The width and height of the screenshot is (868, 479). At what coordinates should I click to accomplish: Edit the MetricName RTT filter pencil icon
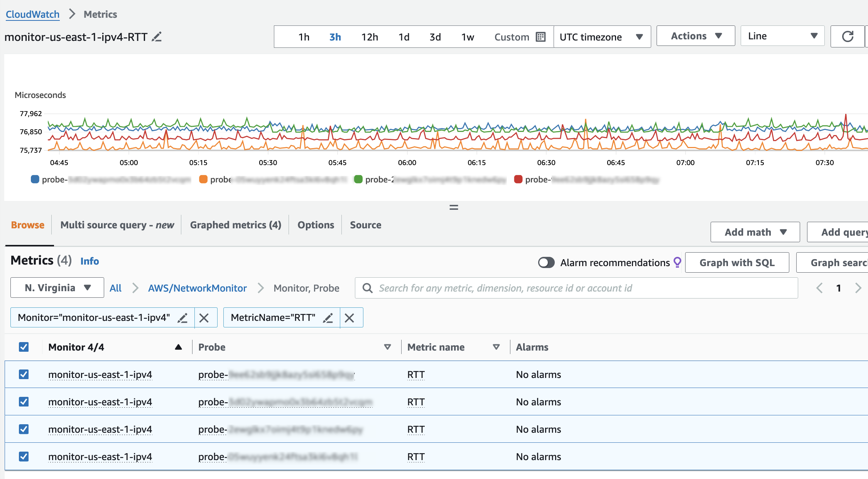[328, 318]
